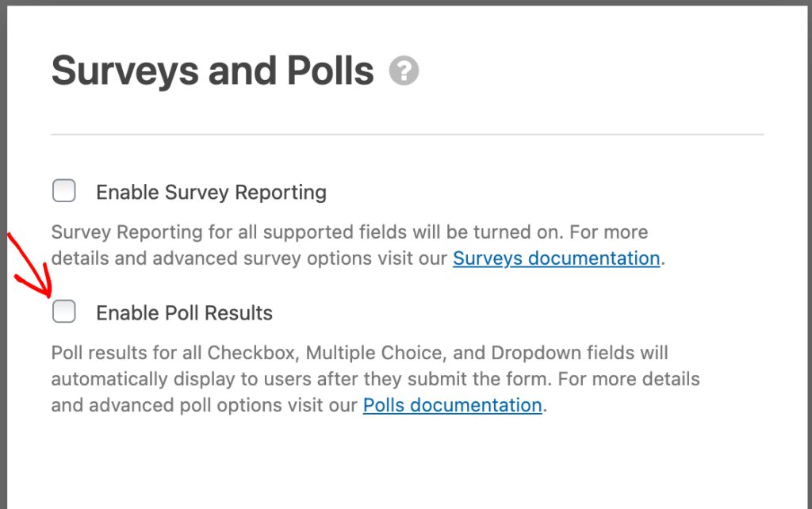Visit Polls documentation from the description text

(452, 405)
